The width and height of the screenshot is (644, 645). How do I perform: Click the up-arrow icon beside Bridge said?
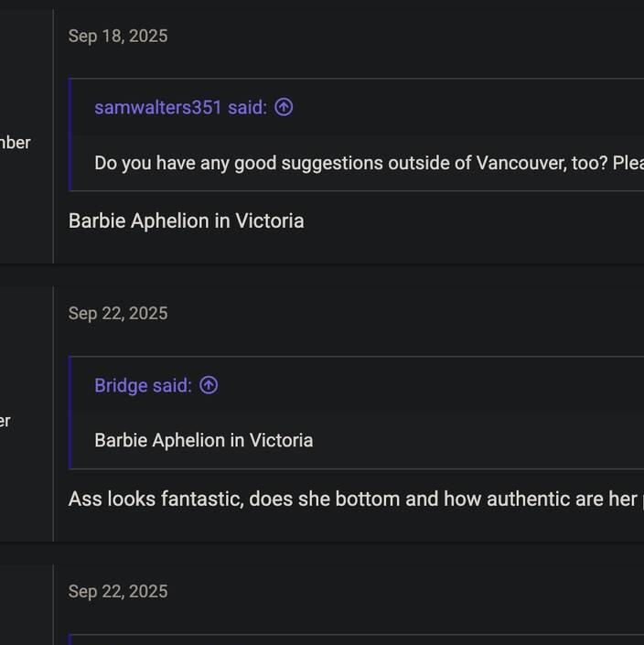[209, 385]
